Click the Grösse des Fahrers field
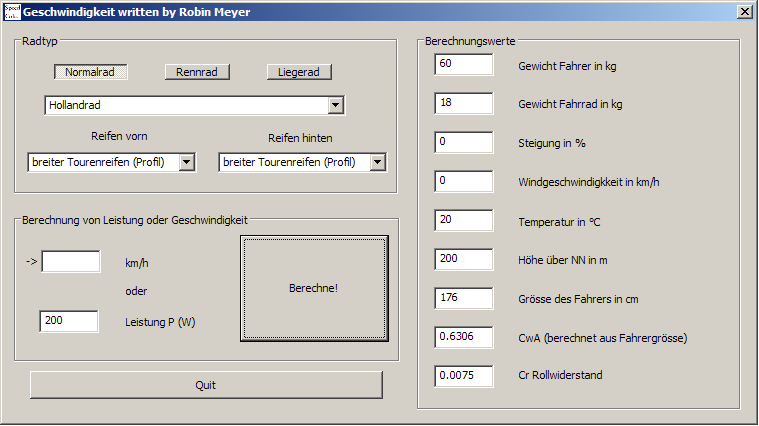The height and width of the screenshot is (426, 759). [464, 299]
